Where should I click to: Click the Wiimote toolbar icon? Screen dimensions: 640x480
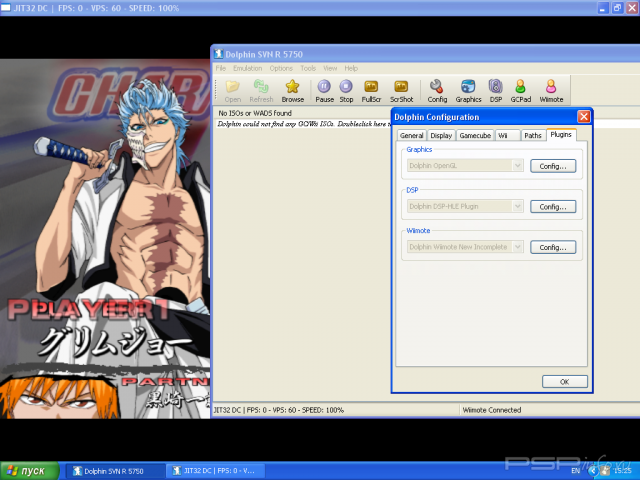tap(551, 87)
